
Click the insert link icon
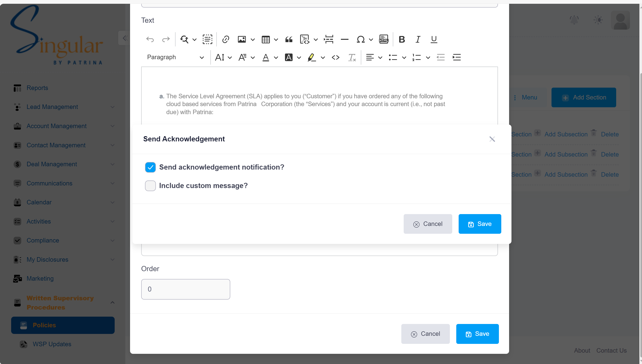pos(225,39)
